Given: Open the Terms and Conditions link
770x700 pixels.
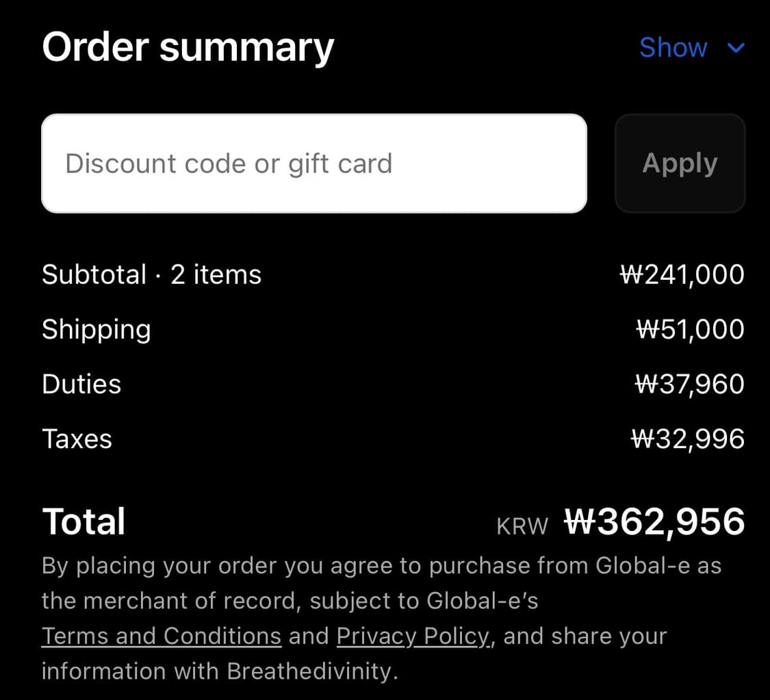Looking at the screenshot, I should [x=162, y=636].
